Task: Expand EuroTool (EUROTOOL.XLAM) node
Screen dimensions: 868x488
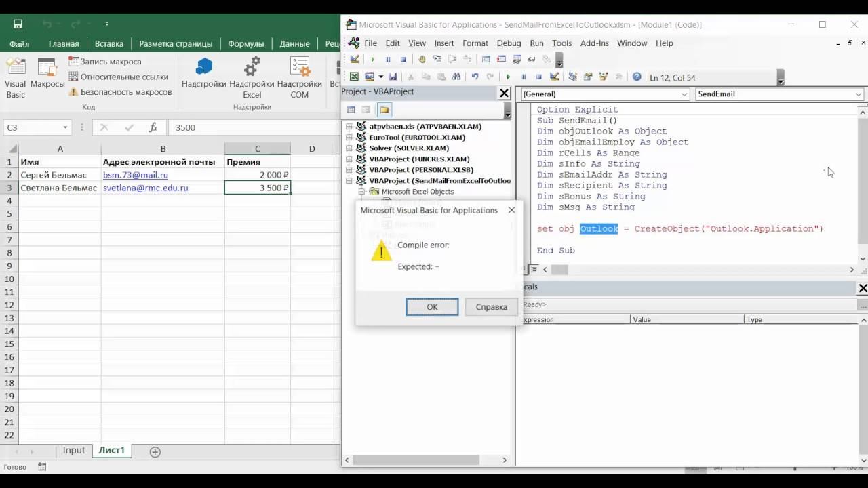Action: click(x=350, y=138)
